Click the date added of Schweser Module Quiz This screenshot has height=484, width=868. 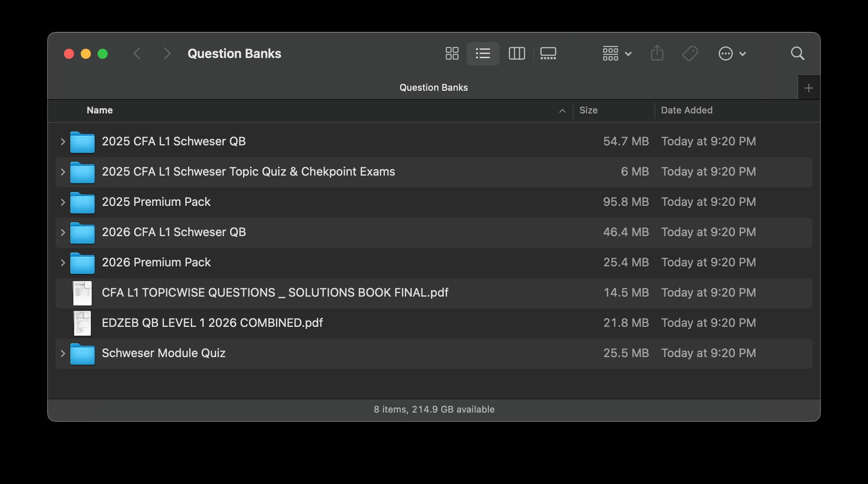[x=709, y=353]
